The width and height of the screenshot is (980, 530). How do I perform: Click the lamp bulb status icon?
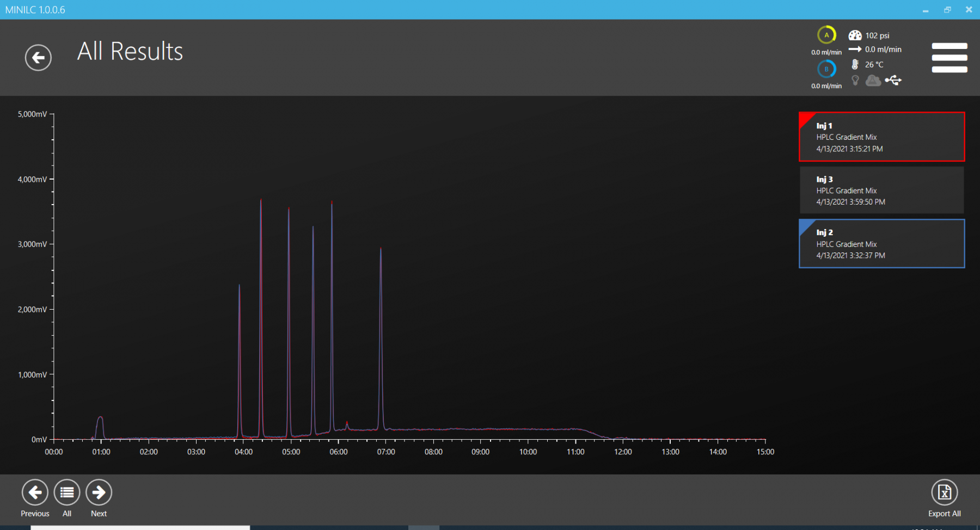[x=855, y=81]
